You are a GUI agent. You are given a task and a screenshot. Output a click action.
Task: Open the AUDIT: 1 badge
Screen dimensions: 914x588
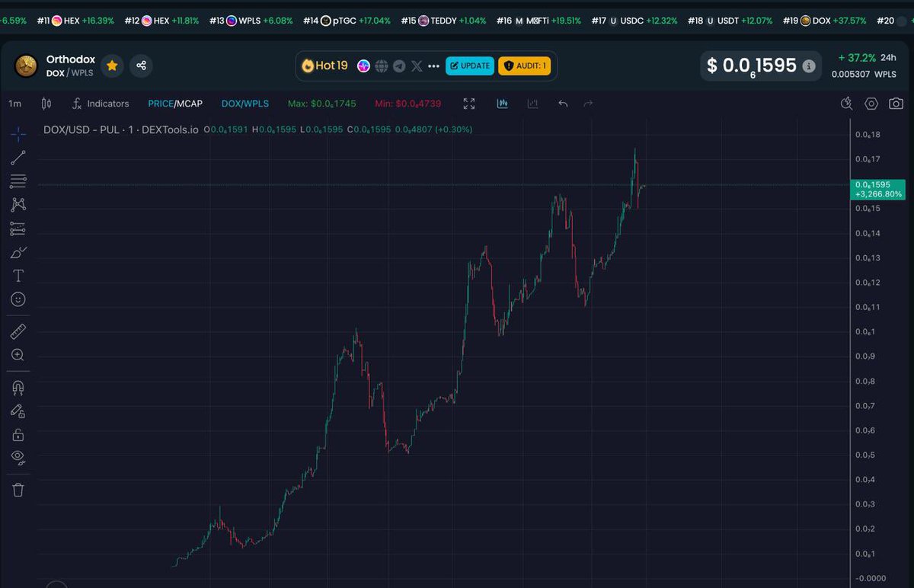524,66
